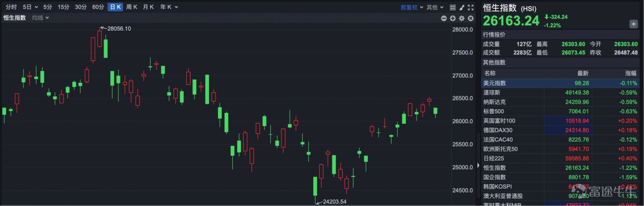Select the 月K monthly candlestick tab
The width and height of the screenshot is (644, 206).
148,7
